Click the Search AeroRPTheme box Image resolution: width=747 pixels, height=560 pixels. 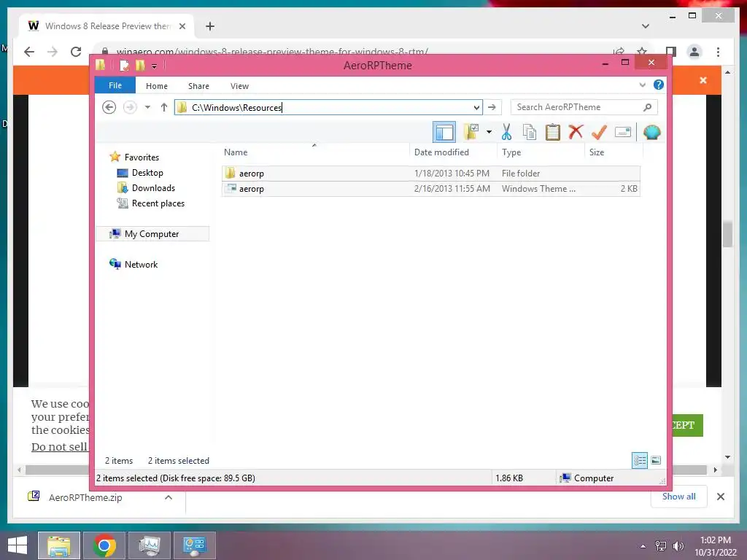tap(584, 107)
